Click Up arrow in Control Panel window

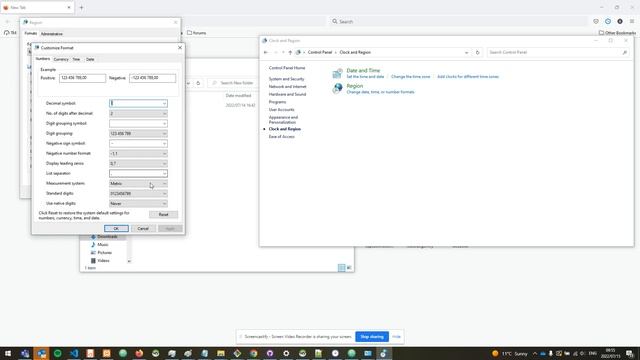(x=290, y=52)
